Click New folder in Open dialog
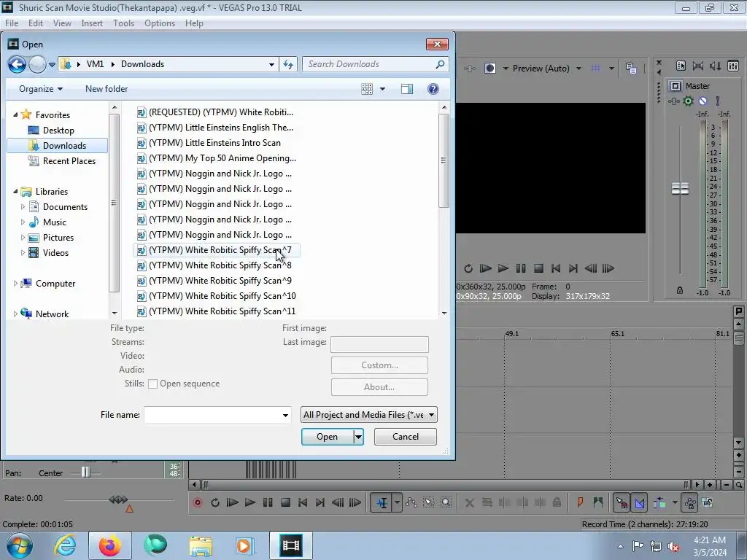This screenshot has width=747, height=560. [107, 88]
